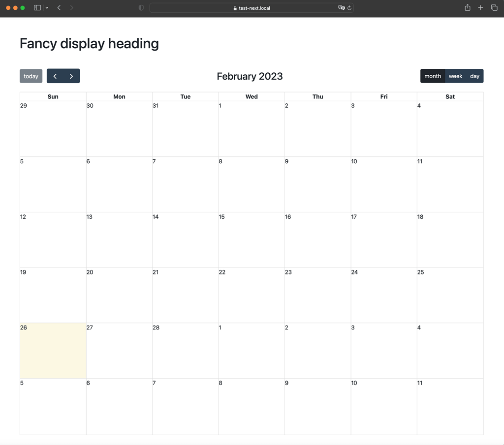Click day number 14 in calendar
Viewport: 504px width, 445px height.
[x=156, y=217]
